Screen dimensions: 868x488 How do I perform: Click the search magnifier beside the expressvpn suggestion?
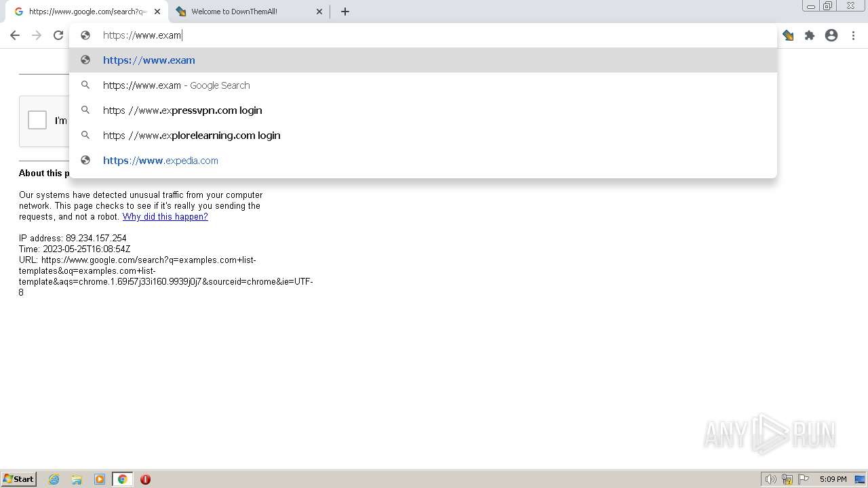[85, 110]
